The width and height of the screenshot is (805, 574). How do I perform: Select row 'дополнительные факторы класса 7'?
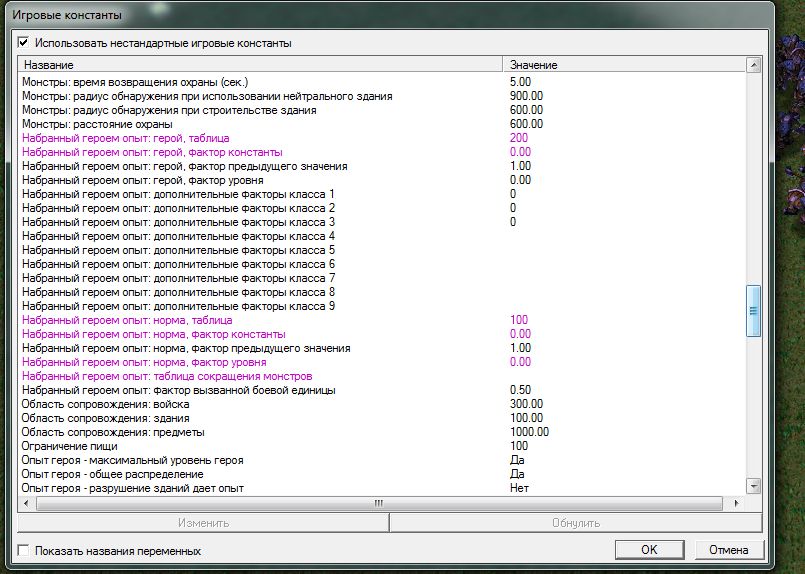pos(382,278)
